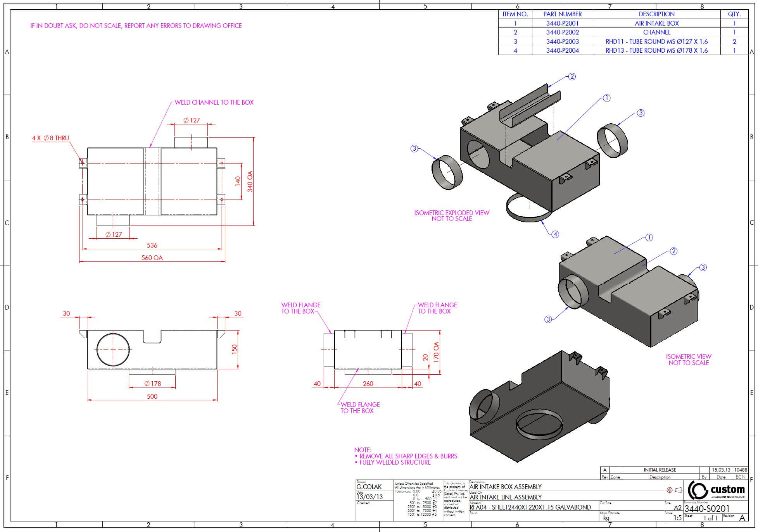The height and width of the screenshot is (532, 758).
Task: Click the 536 dimension value
Action: point(152,245)
